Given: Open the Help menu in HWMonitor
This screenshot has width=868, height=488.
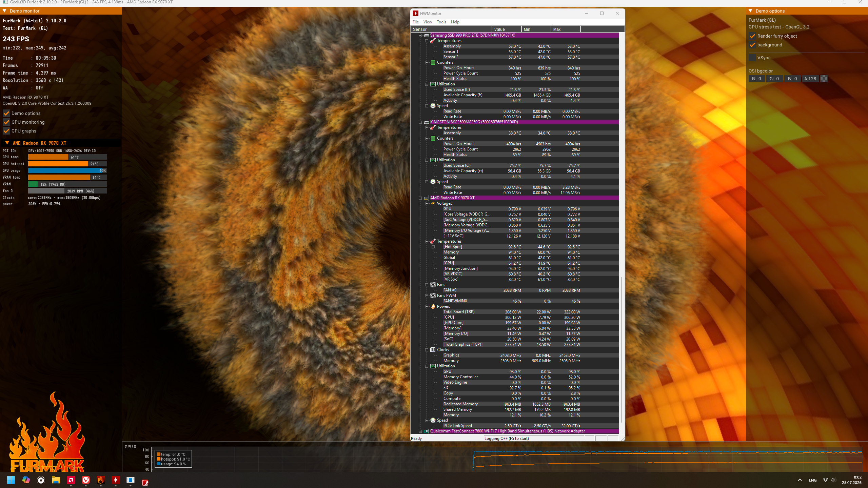Looking at the screenshot, I should pos(455,22).
